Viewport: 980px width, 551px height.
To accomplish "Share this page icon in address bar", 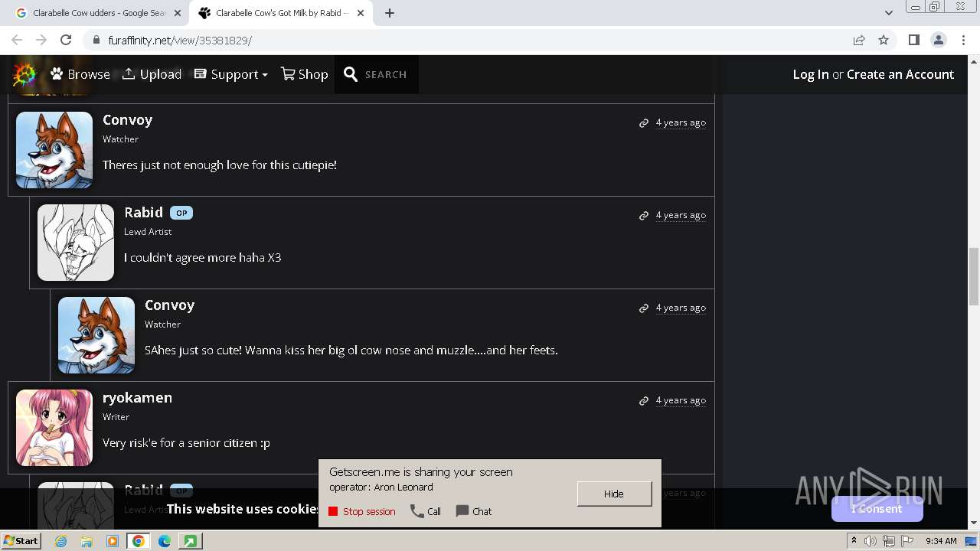I will [859, 41].
